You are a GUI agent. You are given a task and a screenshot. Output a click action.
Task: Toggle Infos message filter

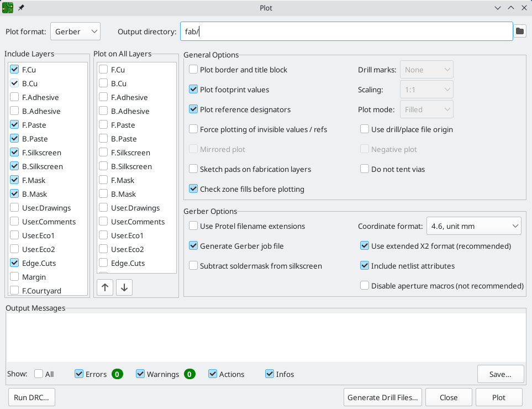click(x=270, y=374)
